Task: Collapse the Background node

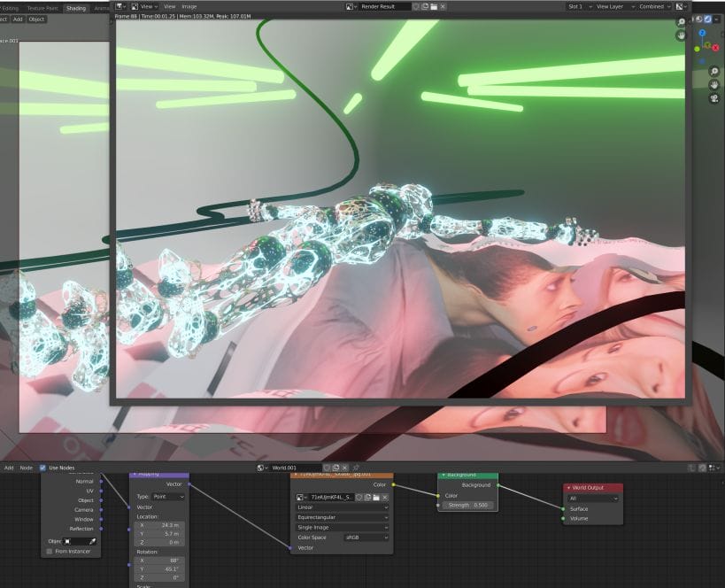Action: (x=443, y=475)
